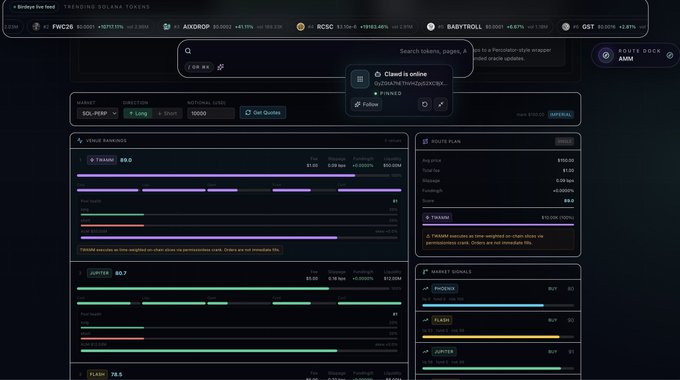Viewport: 680px width, 380px height.
Task: Toggle the IMPERIAL badge
Action: click(561, 115)
